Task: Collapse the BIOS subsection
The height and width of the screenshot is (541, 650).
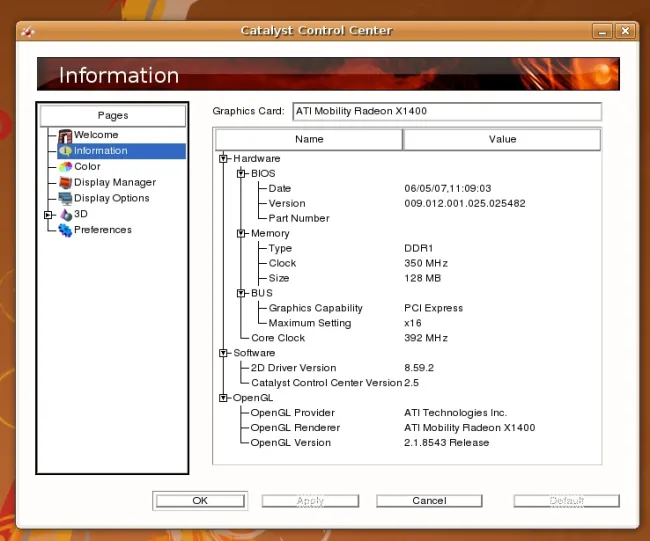Action: (241, 173)
